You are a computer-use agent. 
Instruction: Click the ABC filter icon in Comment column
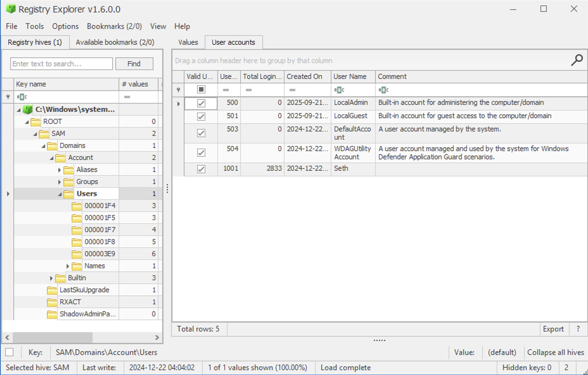384,90
